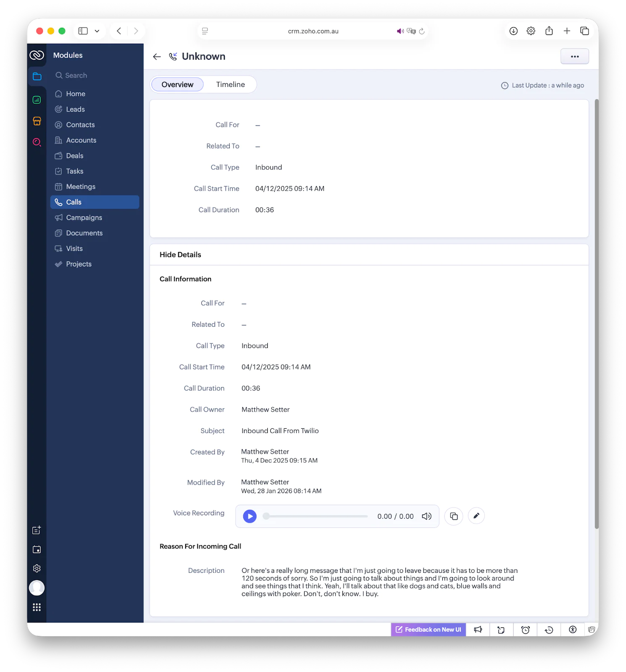Select the Calls module

pyautogui.click(x=95, y=202)
